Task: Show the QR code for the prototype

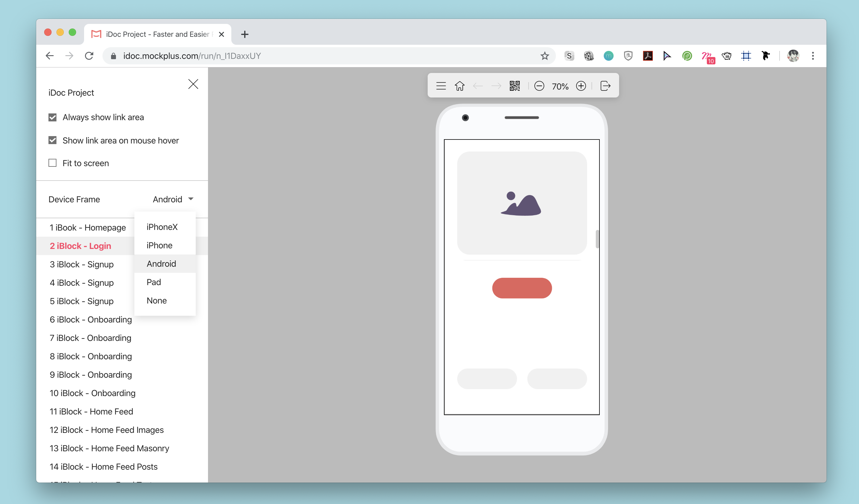Action: coord(515,86)
